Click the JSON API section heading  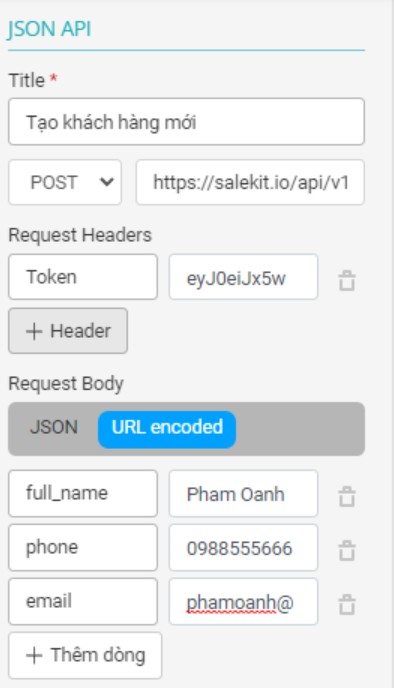click(x=49, y=29)
